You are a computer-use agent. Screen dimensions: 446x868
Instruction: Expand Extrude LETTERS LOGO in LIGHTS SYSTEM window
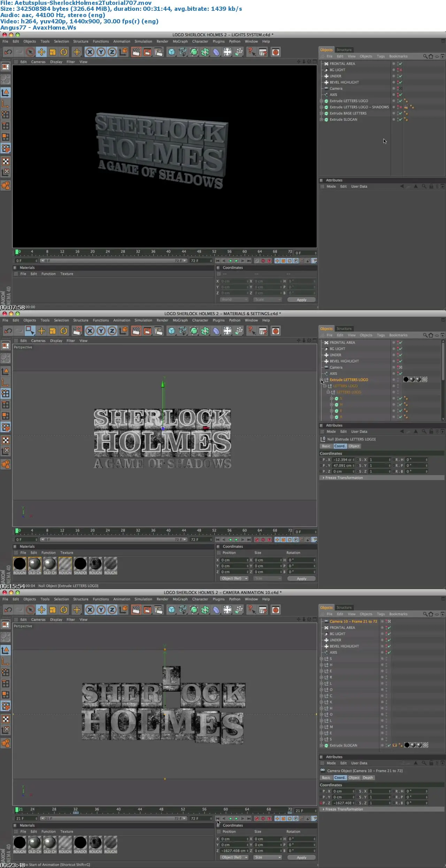point(322,101)
